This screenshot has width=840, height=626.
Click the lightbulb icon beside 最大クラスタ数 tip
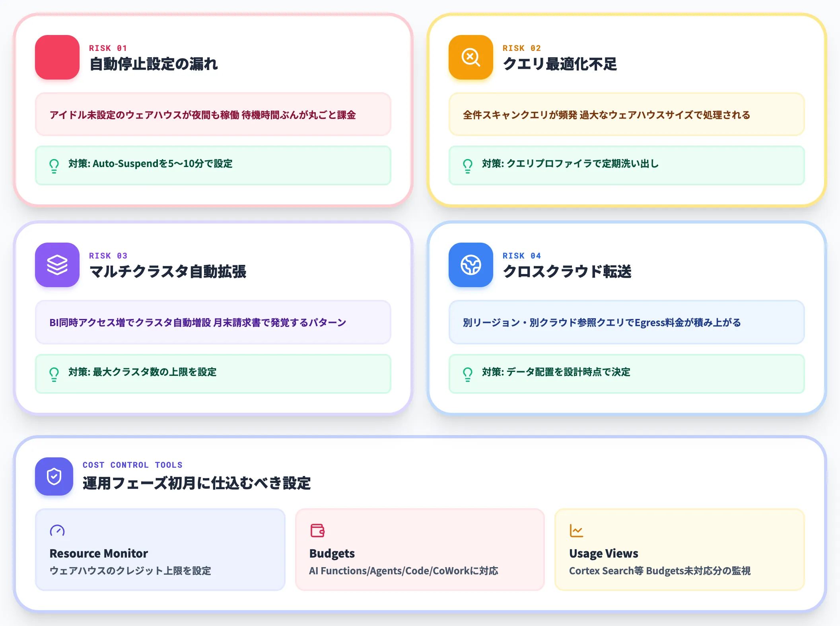(x=54, y=374)
